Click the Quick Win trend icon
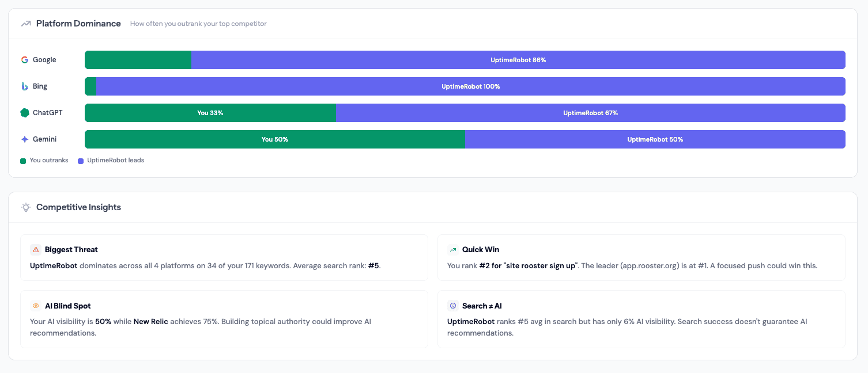The image size is (868, 373). (453, 250)
